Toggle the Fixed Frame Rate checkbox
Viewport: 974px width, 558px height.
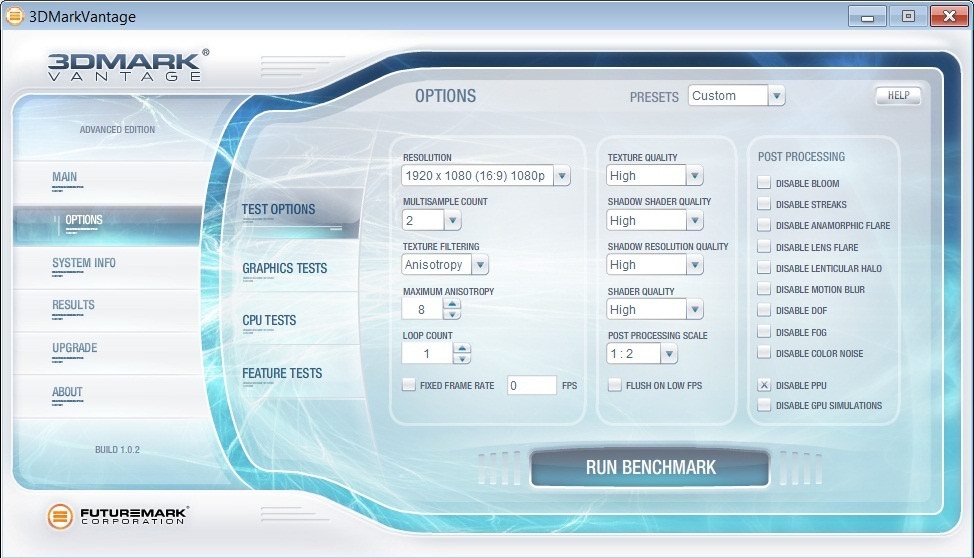point(409,385)
